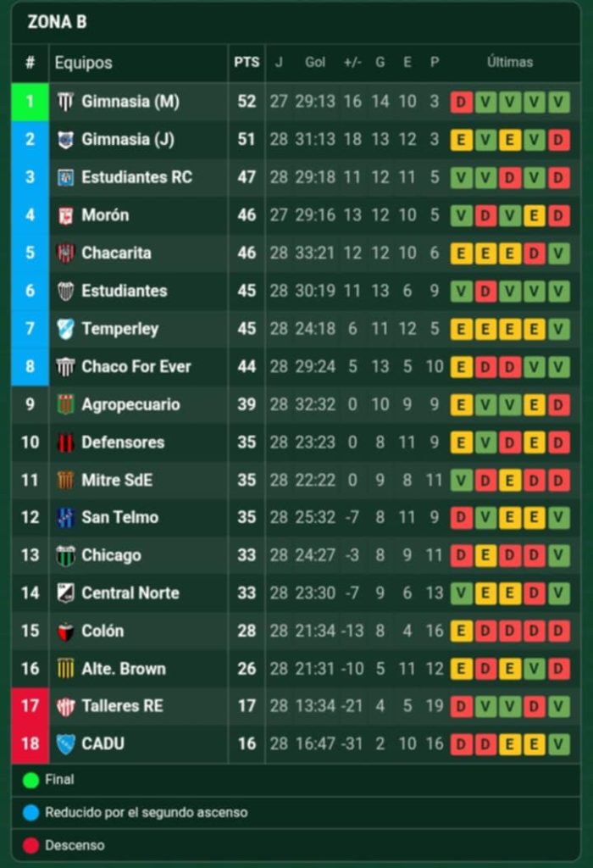Click the Central Norte team crest
This screenshot has height=868, width=593.
pyautogui.click(x=65, y=593)
